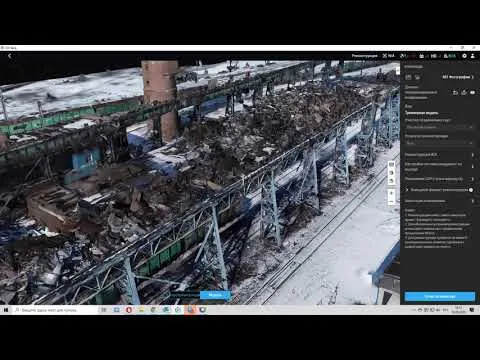The image size is (480, 360).
Task: Expand the two-line coordinate system settings row
Action: (439, 166)
